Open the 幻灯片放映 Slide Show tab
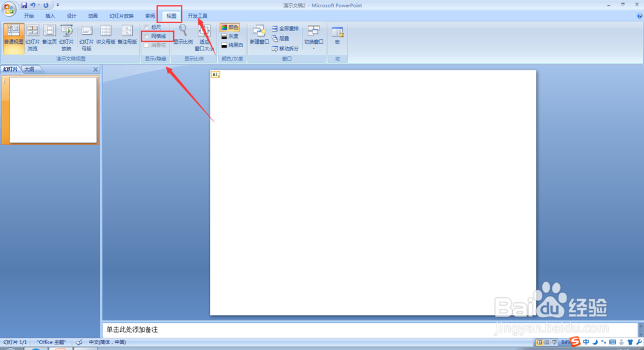 122,16
